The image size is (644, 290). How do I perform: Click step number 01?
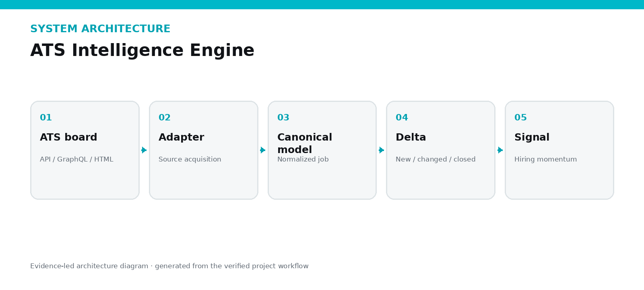click(46, 118)
